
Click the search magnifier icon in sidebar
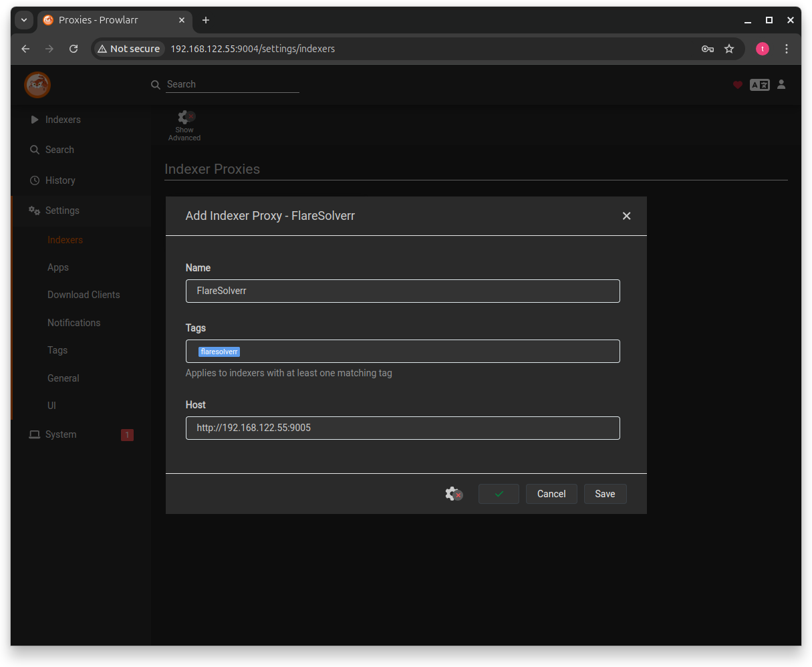pos(35,150)
